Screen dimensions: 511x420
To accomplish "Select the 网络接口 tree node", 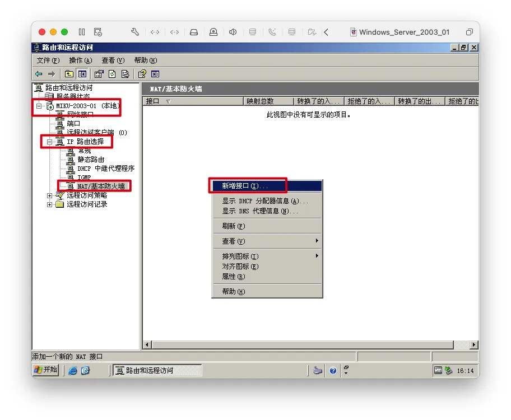I will [80, 114].
